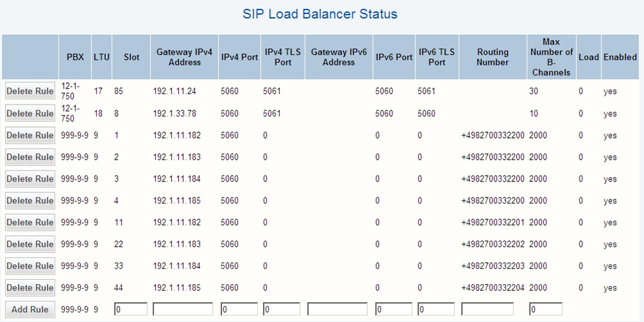Focus the Gateway IPv4 Address input field
The image size is (644, 322).
tap(183, 309)
